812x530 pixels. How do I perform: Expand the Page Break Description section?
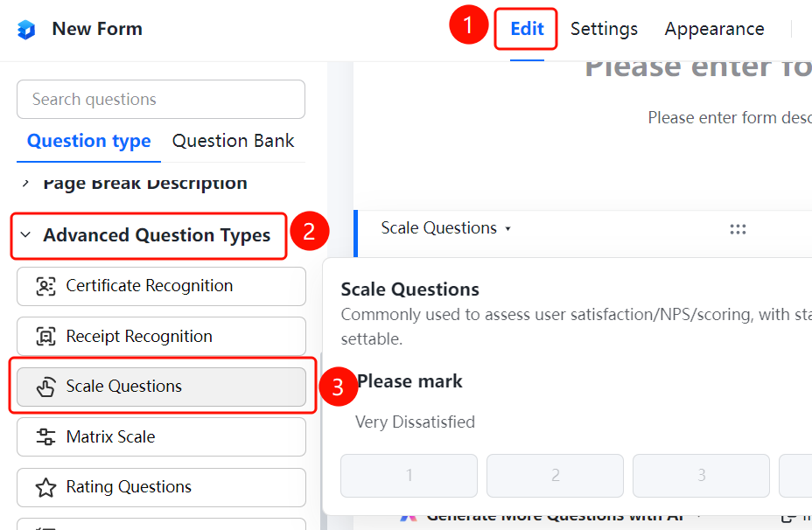tap(25, 183)
